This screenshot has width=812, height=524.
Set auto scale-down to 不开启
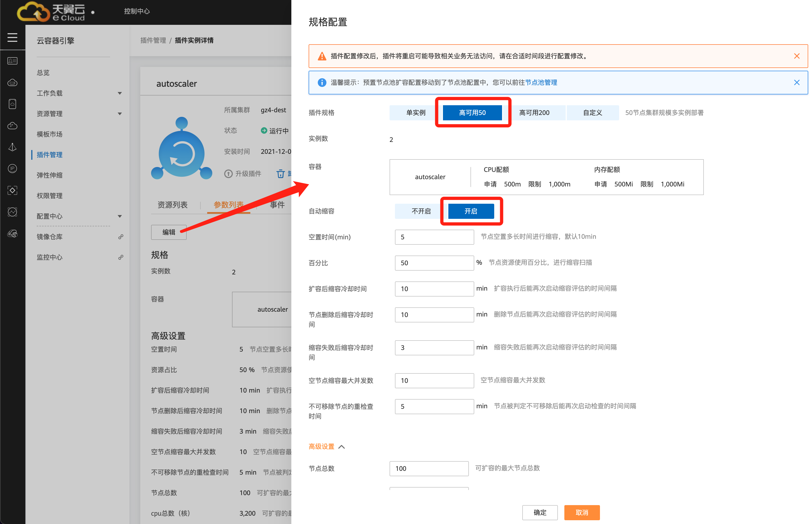(x=421, y=211)
